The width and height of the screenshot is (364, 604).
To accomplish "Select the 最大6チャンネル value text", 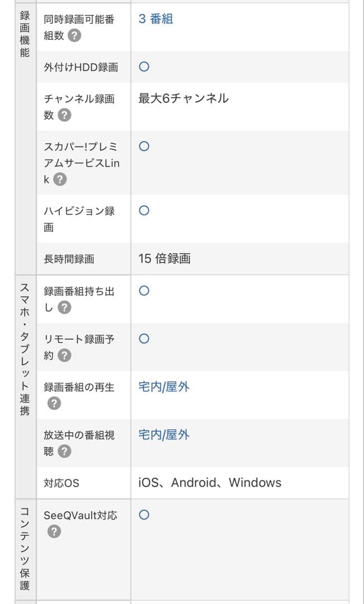I will point(183,99).
